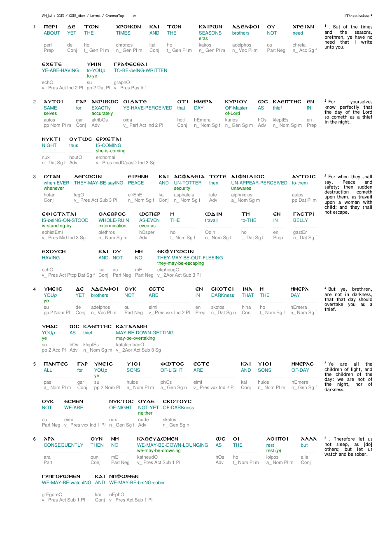Click the gloss OF-LIGHT in verse 5

[171, 370]
